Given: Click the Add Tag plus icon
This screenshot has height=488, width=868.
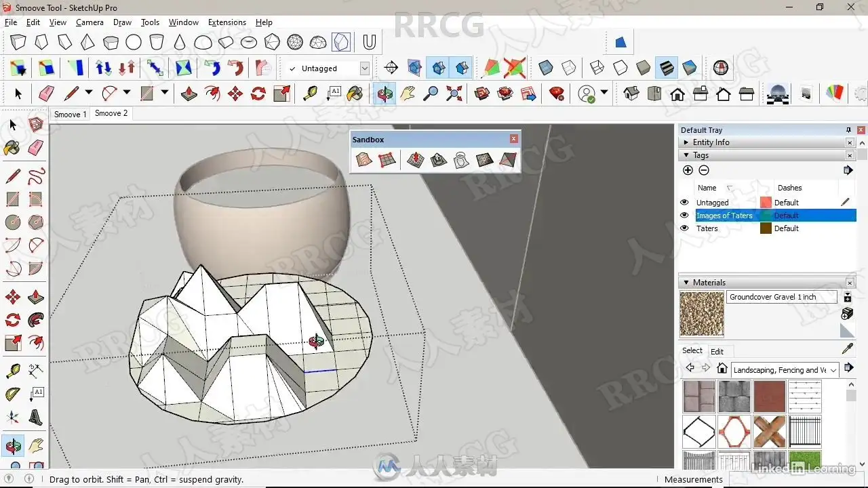Looking at the screenshot, I should 688,170.
